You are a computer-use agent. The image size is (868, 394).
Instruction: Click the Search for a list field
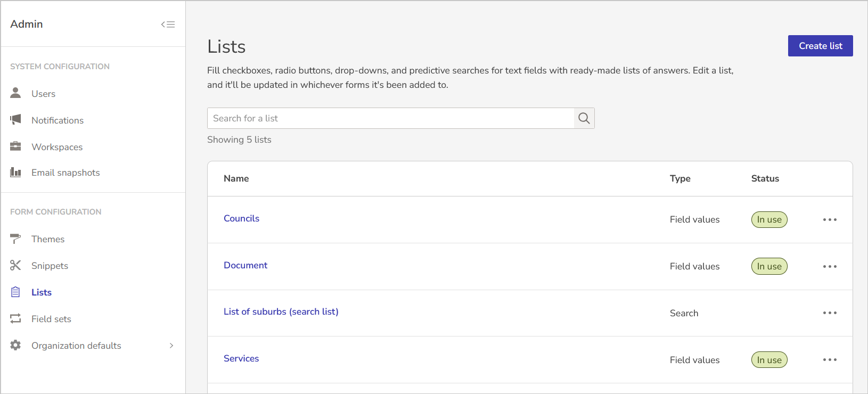(391, 118)
